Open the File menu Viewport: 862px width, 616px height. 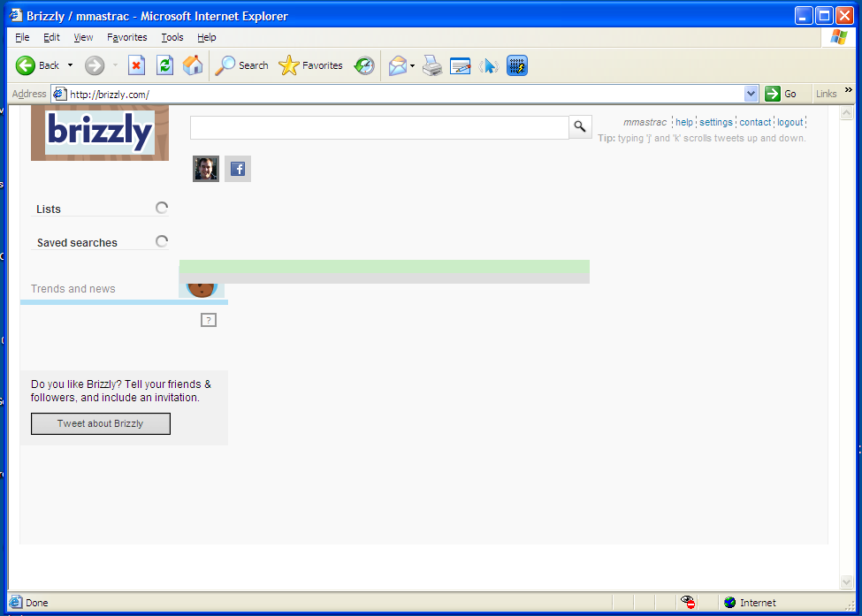coord(22,37)
